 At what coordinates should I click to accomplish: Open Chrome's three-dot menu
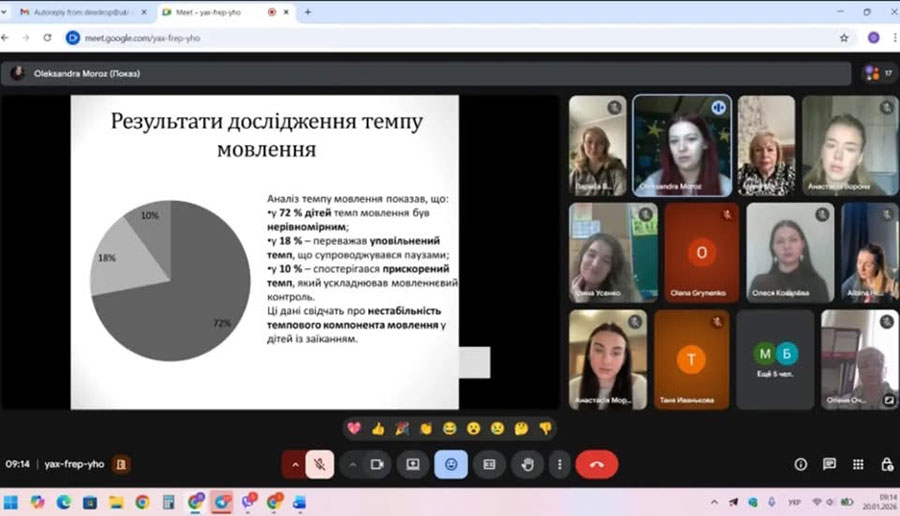point(894,38)
